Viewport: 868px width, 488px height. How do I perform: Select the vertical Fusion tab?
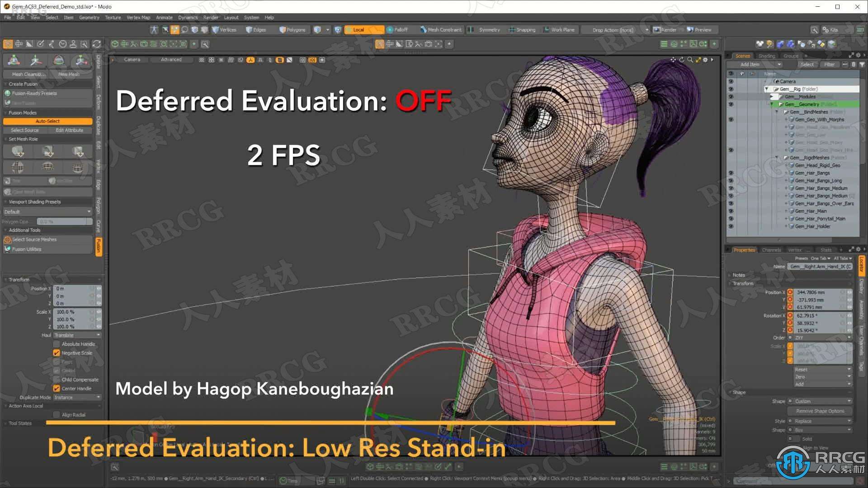point(99,246)
